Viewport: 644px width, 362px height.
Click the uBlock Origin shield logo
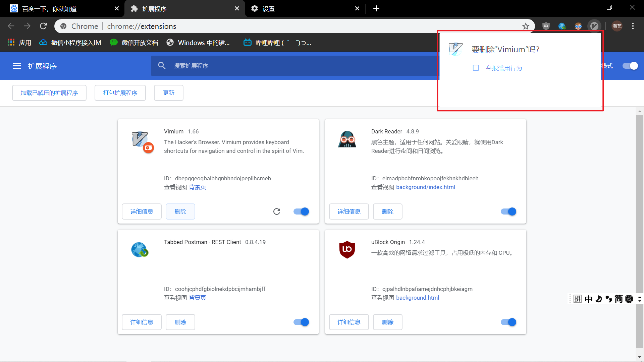tap(347, 250)
